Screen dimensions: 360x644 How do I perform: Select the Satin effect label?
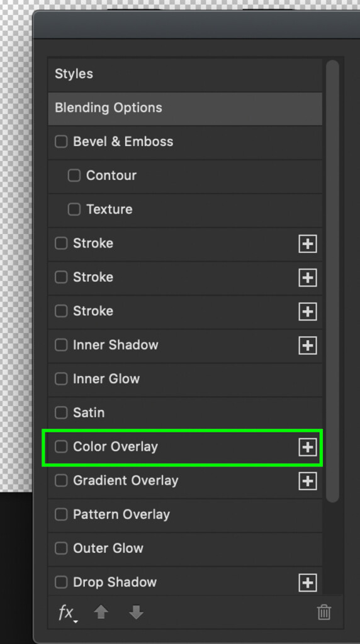tap(89, 413)
